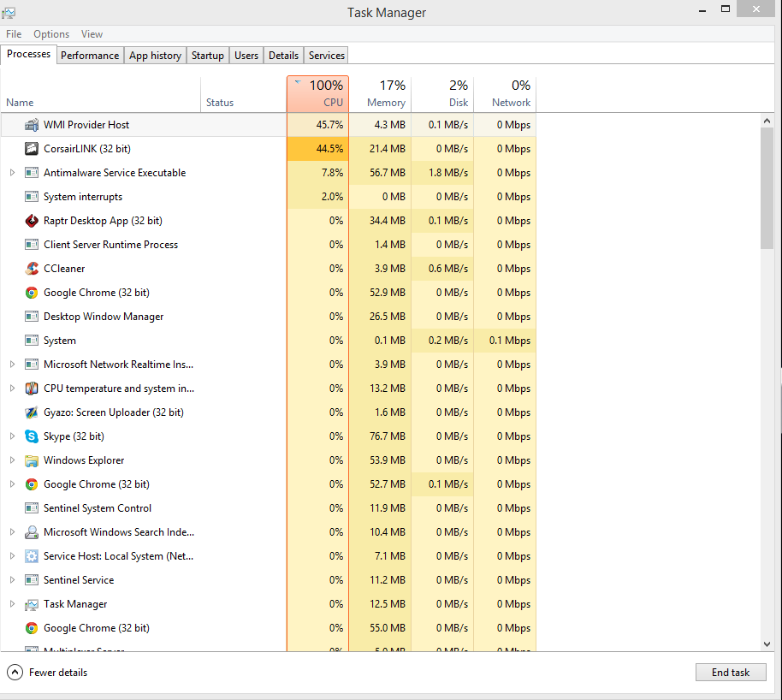Open the View menu
782x700 pixels.
(x=92, y=34)
